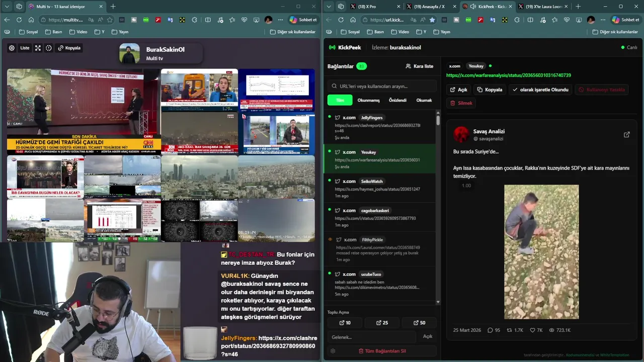
Task: Select the Önizlendi filter tab
Action: (397, 100)
